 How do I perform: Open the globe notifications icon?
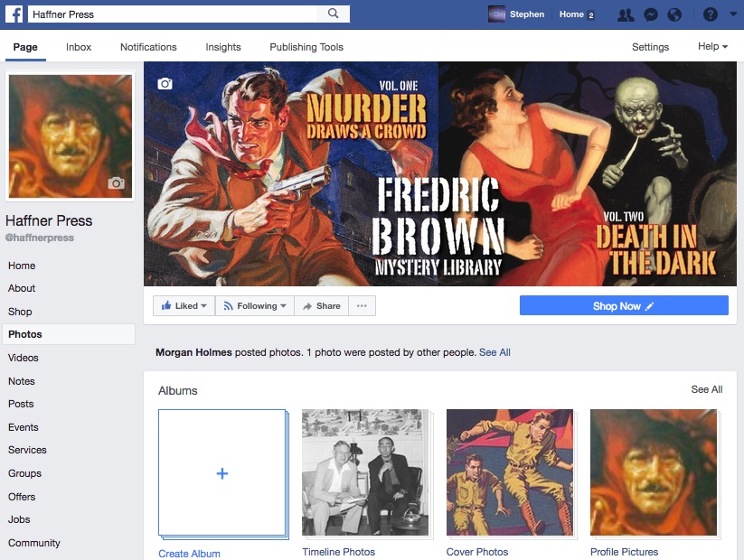tap(674, 14)
